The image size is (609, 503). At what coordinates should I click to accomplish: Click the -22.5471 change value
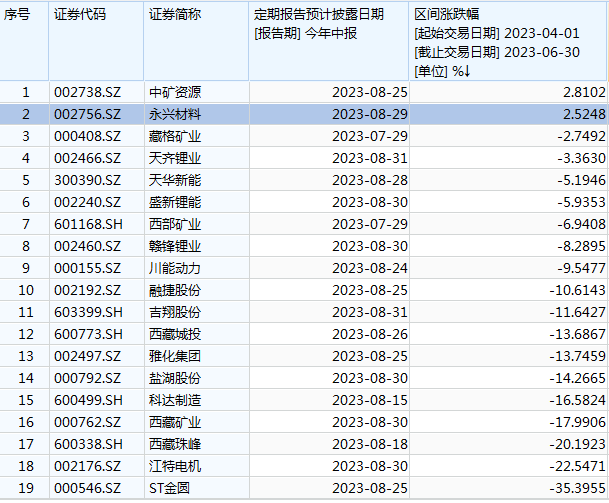click(x=578, y=466)
